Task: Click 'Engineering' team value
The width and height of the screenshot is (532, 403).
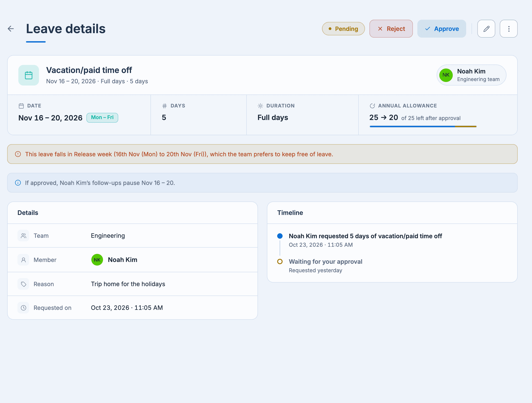Action: [x=108, y=236]
